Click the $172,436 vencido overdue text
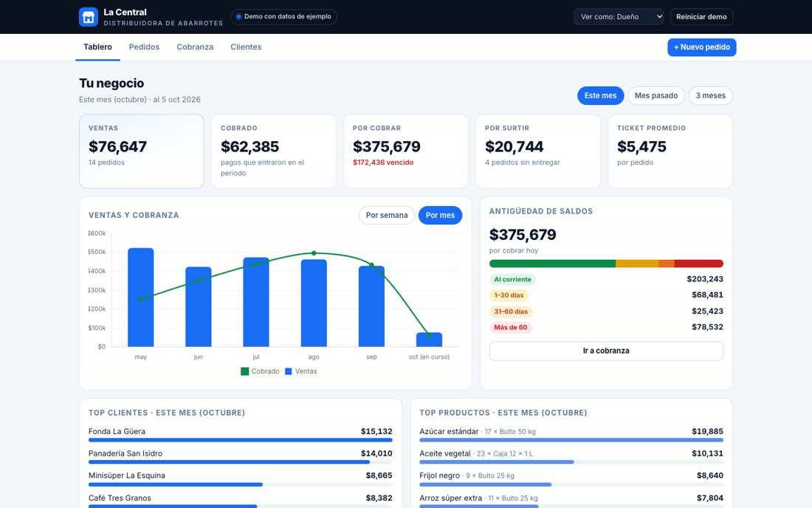The width and height of the screenshot is (812, 508). (x=383, y=162)
